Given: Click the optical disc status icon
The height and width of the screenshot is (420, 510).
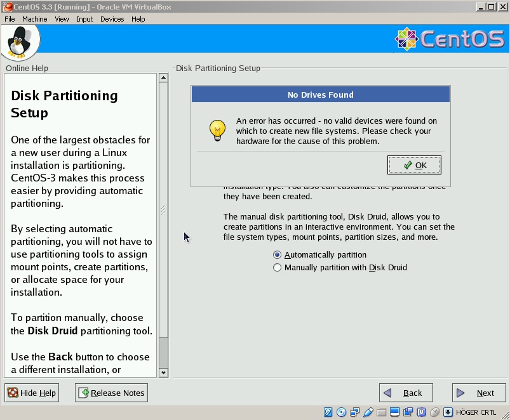Looking at the screenshot, I should click(341, 412).
